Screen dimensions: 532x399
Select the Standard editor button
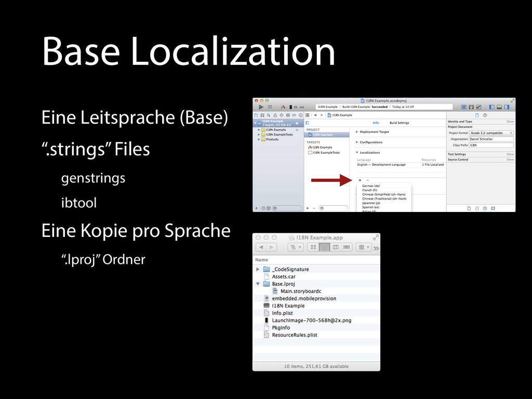pos(464,107)
